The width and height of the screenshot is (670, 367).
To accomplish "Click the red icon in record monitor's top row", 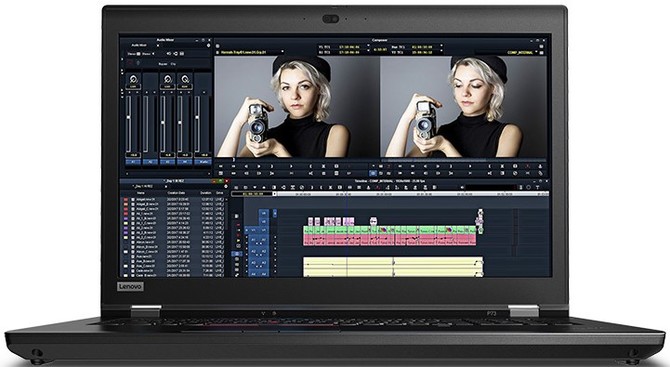I will 528,166.
